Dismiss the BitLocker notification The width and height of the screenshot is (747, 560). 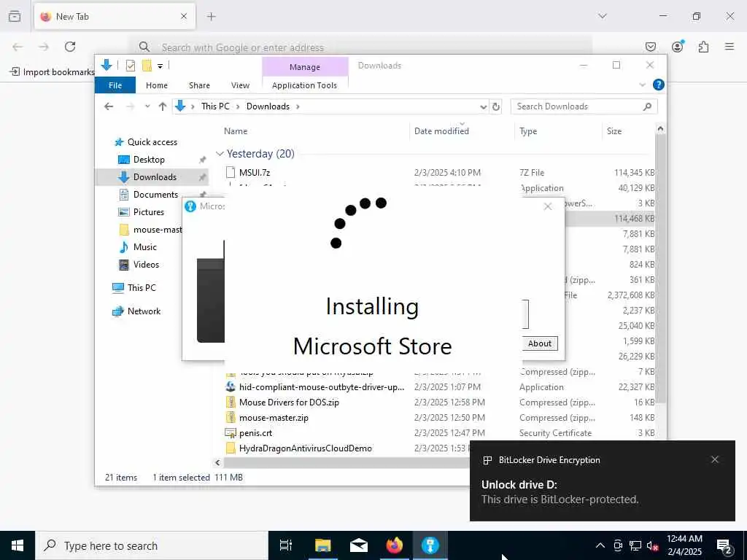[x=715, y=459]
